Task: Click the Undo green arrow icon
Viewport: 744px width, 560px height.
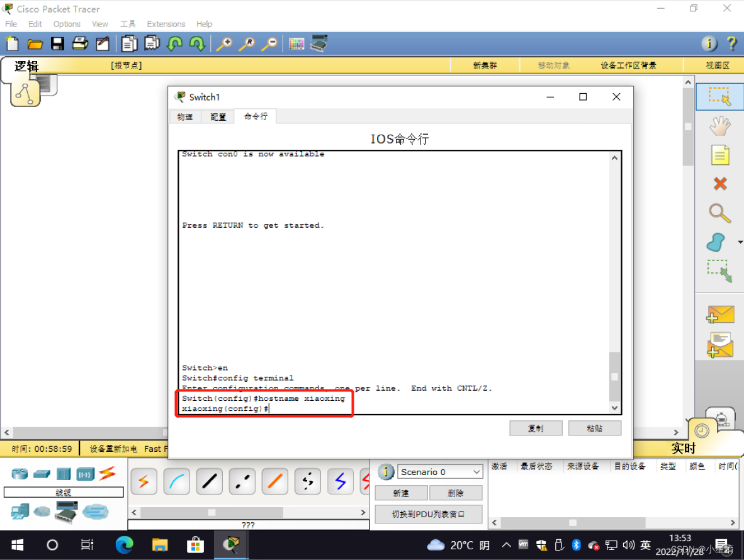Action: tap(174, 43)
